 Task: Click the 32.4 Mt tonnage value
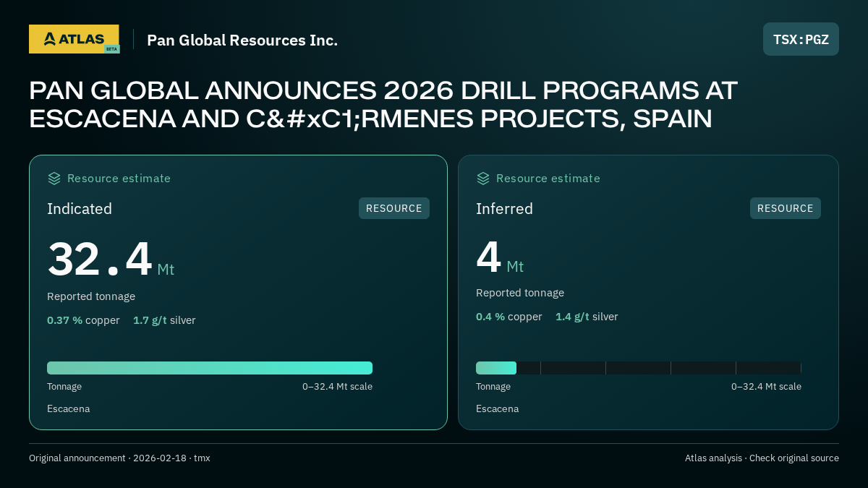(111, 260)
